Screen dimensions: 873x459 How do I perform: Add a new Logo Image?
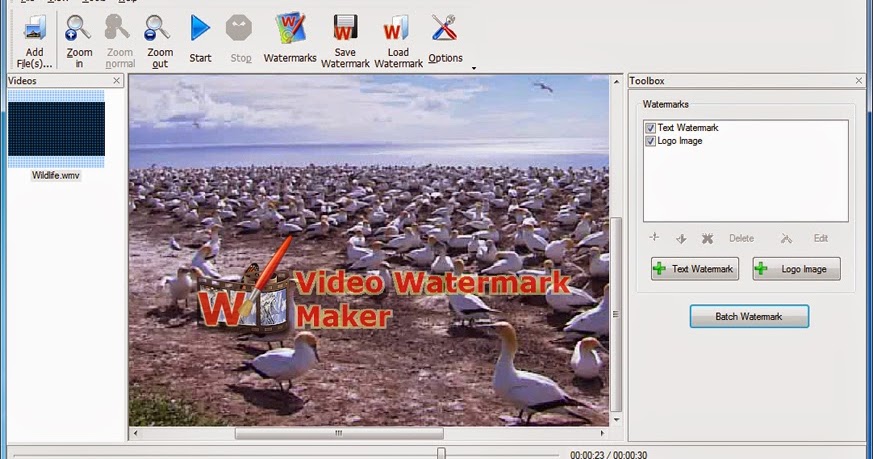point(796,269)
